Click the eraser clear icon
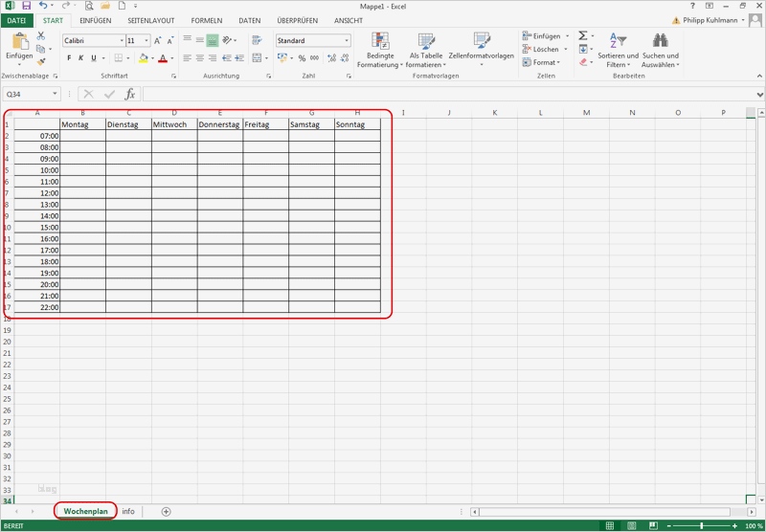 pyautogui.click(x=583, y=62)
